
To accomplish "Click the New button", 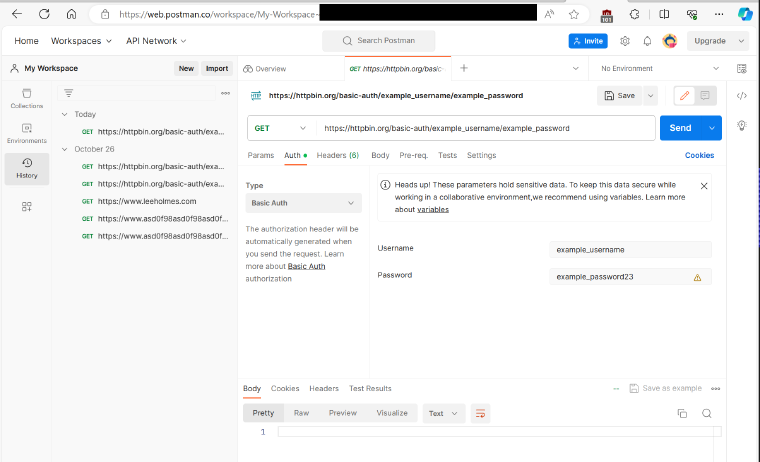I will pyautogui.click(x=186, y=68).
